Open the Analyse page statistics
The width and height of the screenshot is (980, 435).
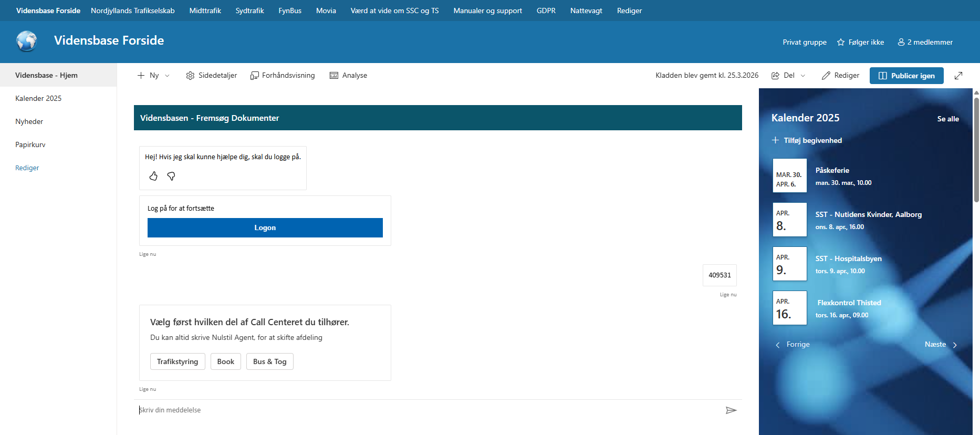click(348, 76)
